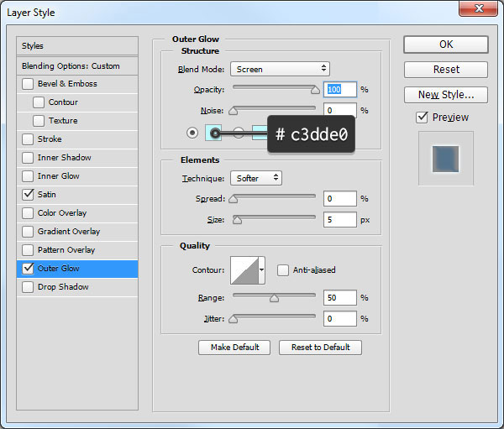Click the Noise slider handle
Viewport: 504px width, 429px height.
point(233,111)
